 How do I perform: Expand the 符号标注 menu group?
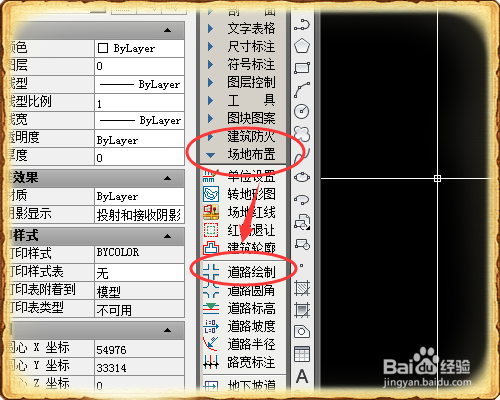point(210,64)
